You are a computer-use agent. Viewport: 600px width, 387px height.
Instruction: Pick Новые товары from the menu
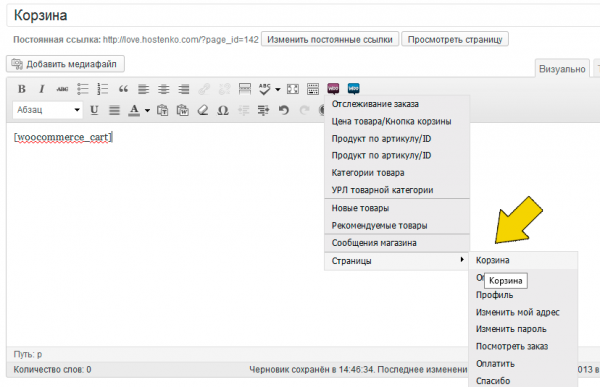tap(397, 208)
